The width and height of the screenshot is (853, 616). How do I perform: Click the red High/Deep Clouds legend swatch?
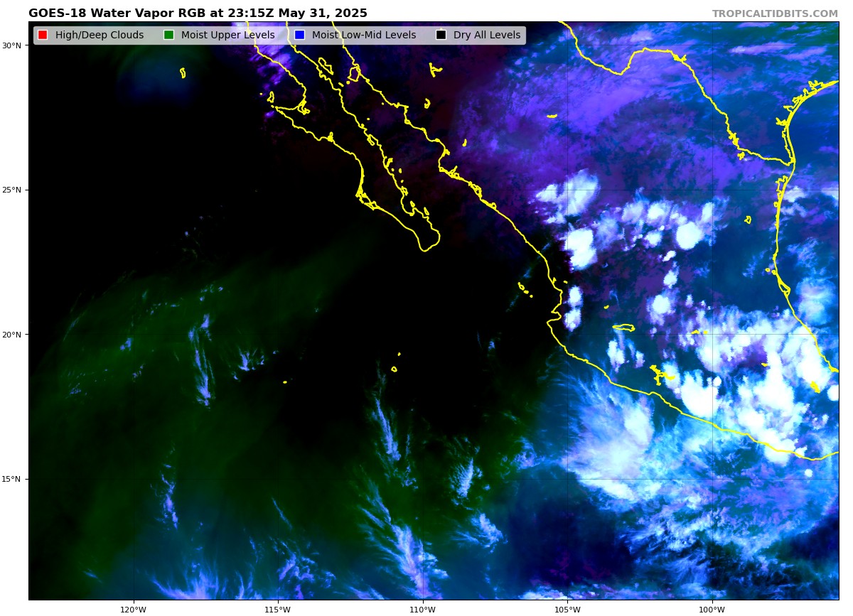[43, 35]
